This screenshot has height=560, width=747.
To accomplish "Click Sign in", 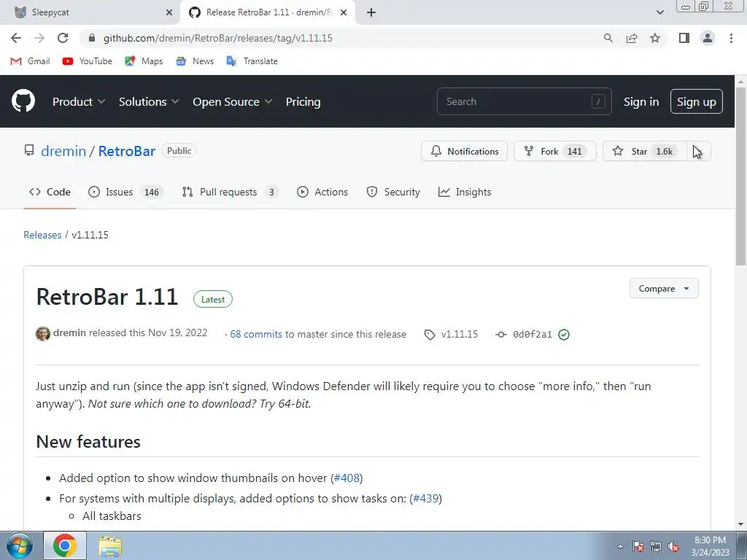I will [641, 102].
